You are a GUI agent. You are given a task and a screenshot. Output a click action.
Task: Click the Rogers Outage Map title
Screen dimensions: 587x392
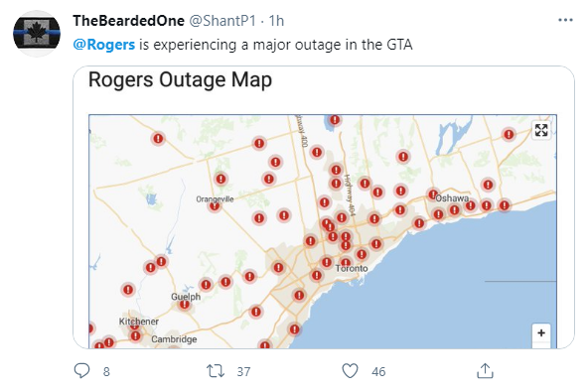coord(180,79)
